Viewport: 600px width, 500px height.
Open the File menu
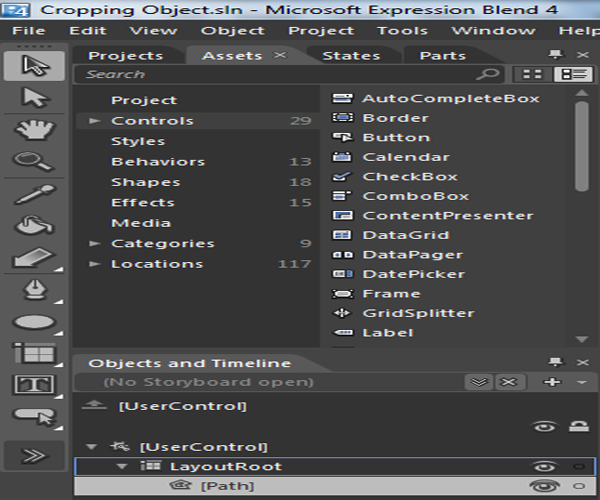(x=29, y=31)
